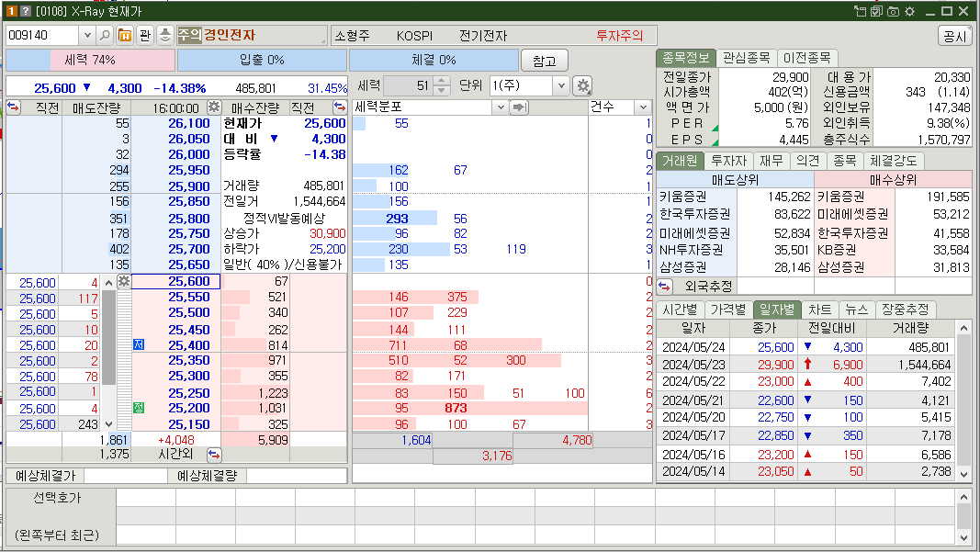Click arrow button next to 세력분포 dropdown
Viewport: 980px width, 552px height.
pyautogui.click(x=519, y=107)
